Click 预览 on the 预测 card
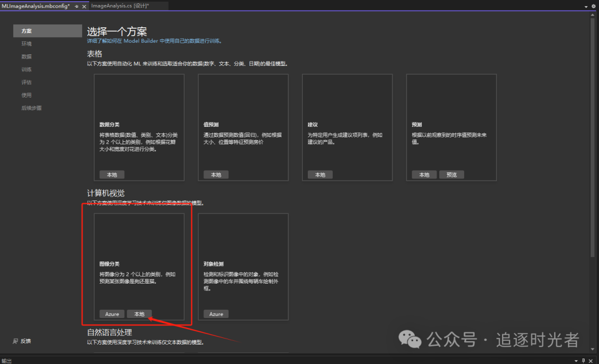This screenshot has height=364, width=599. click(x=451, y=175)
